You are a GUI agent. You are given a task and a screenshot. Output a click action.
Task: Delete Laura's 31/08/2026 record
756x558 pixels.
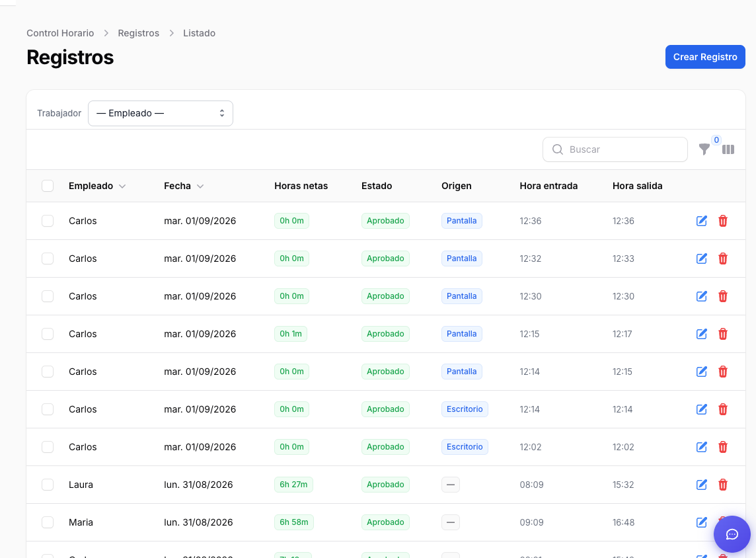click(x=723, y=485)
